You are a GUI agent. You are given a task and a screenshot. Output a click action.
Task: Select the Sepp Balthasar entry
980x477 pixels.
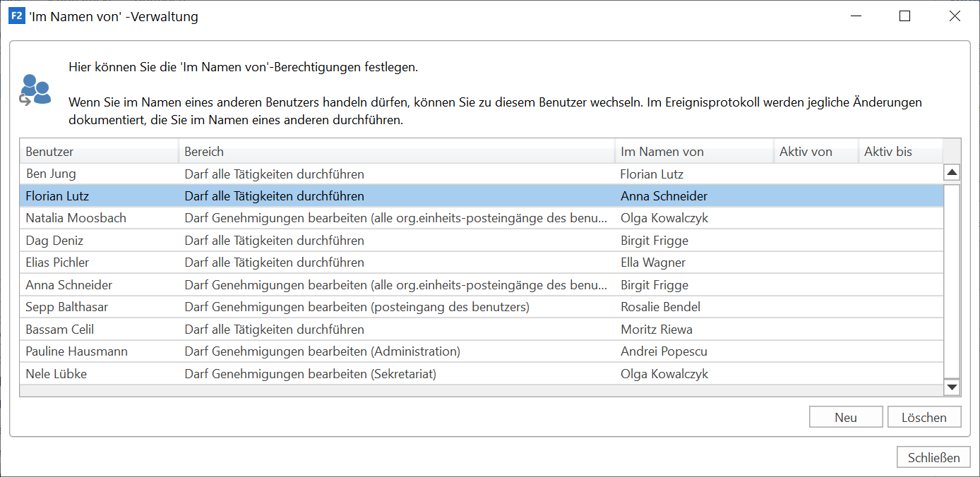click(x=66, y=307)
